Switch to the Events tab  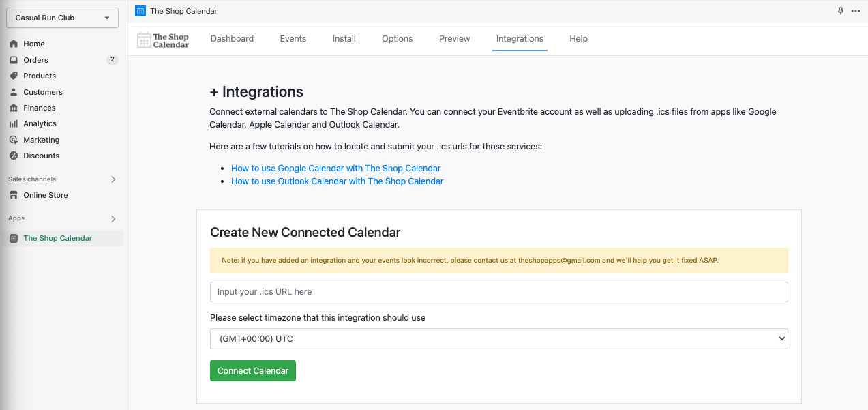[x=293, y=39]
